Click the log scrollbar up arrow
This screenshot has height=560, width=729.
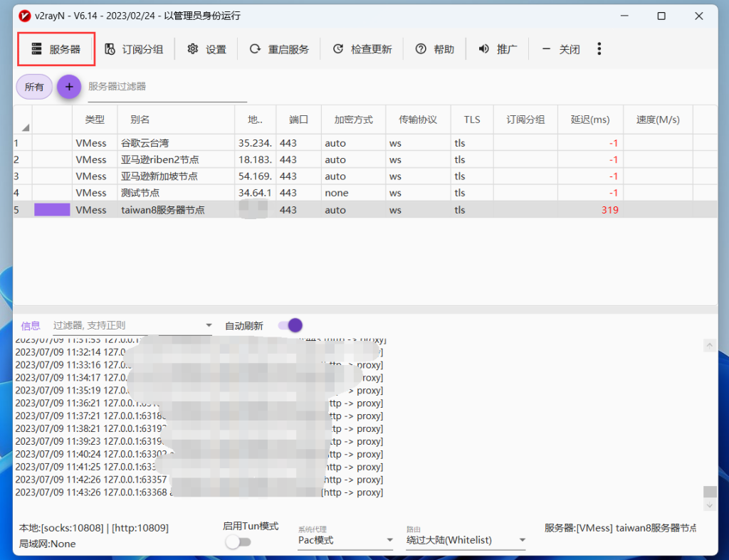(710, 345)
